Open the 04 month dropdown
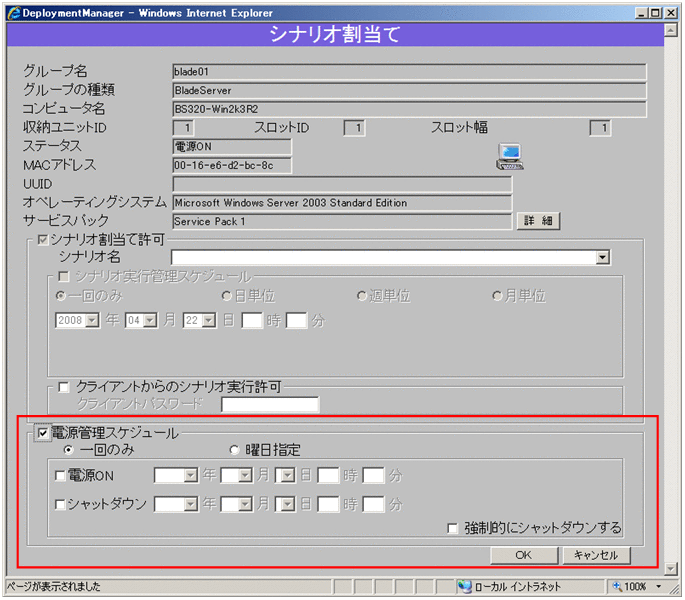Viewport: 685px width, 600px height. pos(150,321)
